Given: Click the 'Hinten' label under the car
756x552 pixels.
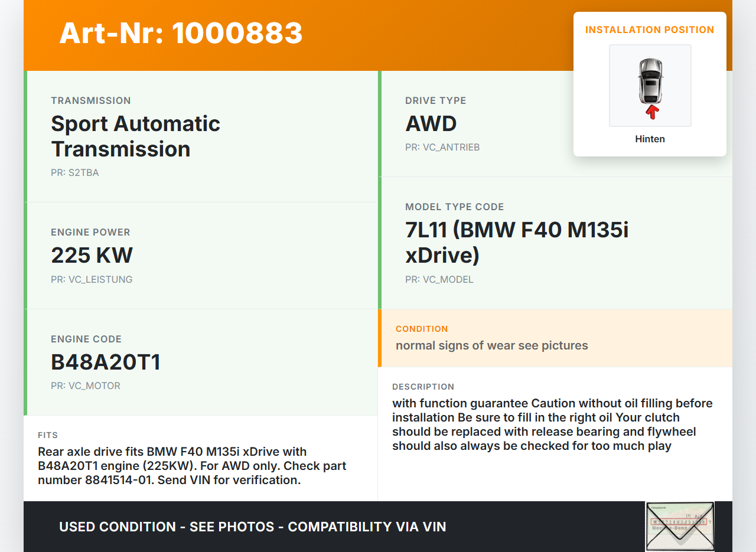Looking at the screenshot, I should click(x=650, y=139).
